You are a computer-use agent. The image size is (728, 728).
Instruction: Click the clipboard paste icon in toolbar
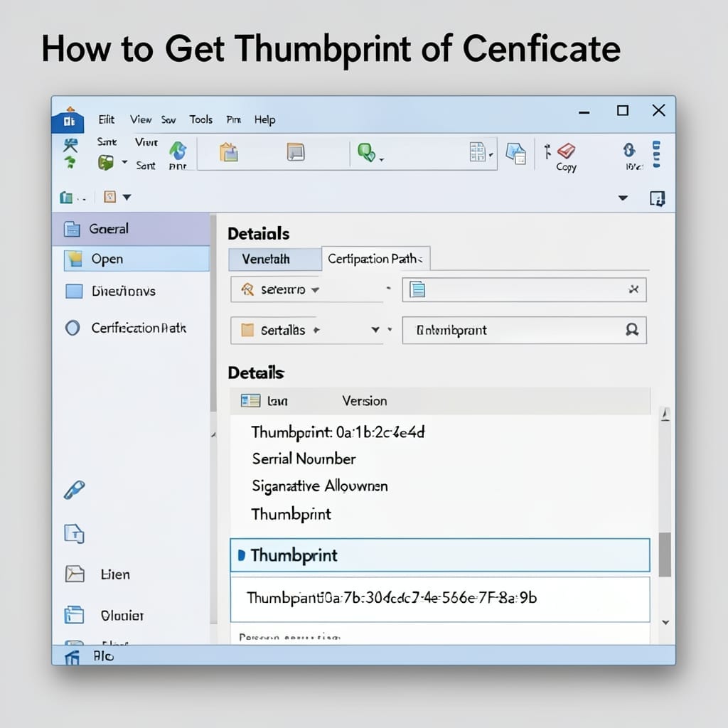pyautogui.click(x=228, y=152)
